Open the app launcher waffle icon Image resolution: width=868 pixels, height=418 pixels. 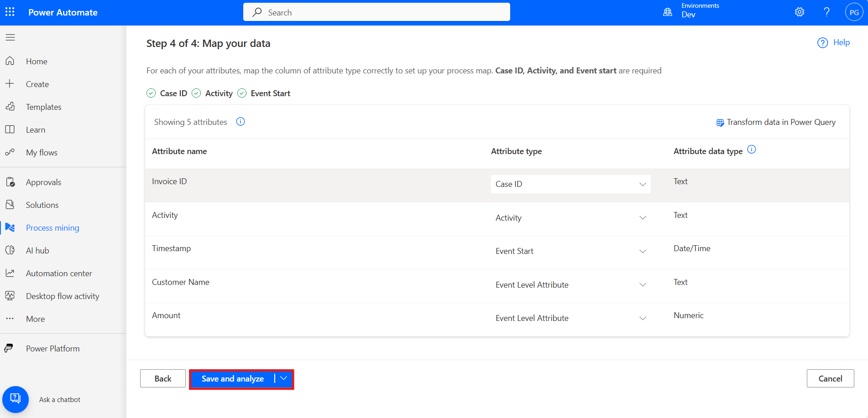10,12
